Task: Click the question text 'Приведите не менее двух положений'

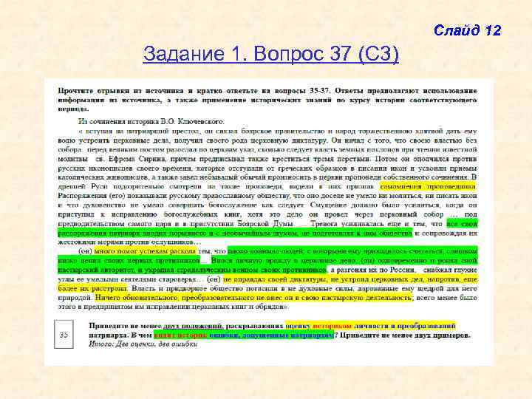Action: pos(156,326)
